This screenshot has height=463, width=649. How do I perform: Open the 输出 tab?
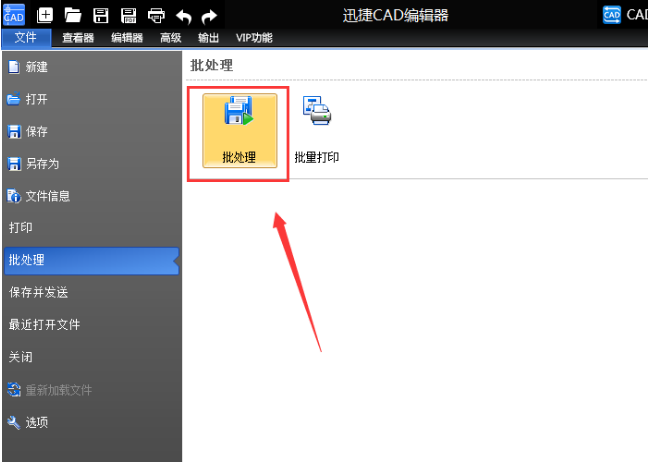(208, 38)
